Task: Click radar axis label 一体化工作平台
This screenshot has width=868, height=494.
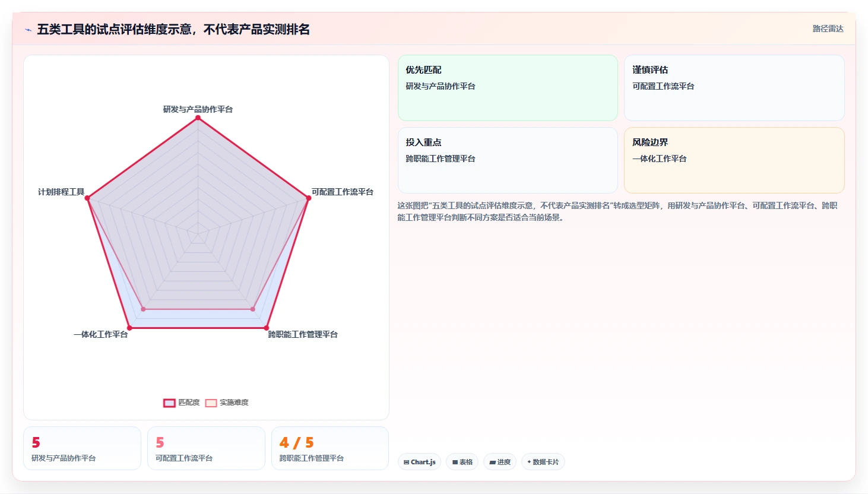Action: [x=101, y=334]
